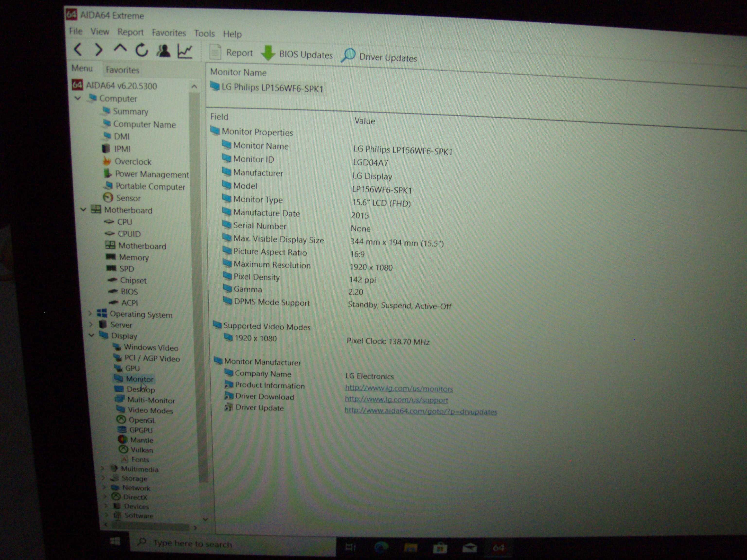Click the Windows Start button

[x=115, y=541]
